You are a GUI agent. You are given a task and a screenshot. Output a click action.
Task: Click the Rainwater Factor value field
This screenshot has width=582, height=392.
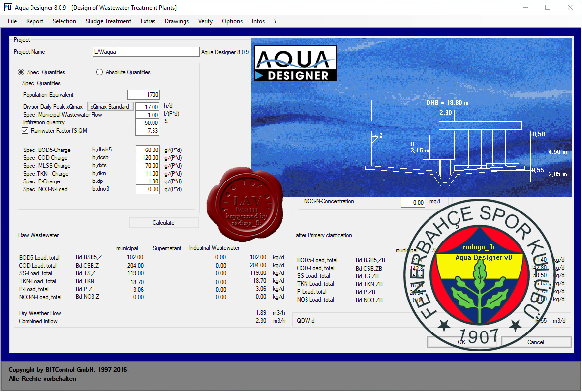(x=148, y=131)
